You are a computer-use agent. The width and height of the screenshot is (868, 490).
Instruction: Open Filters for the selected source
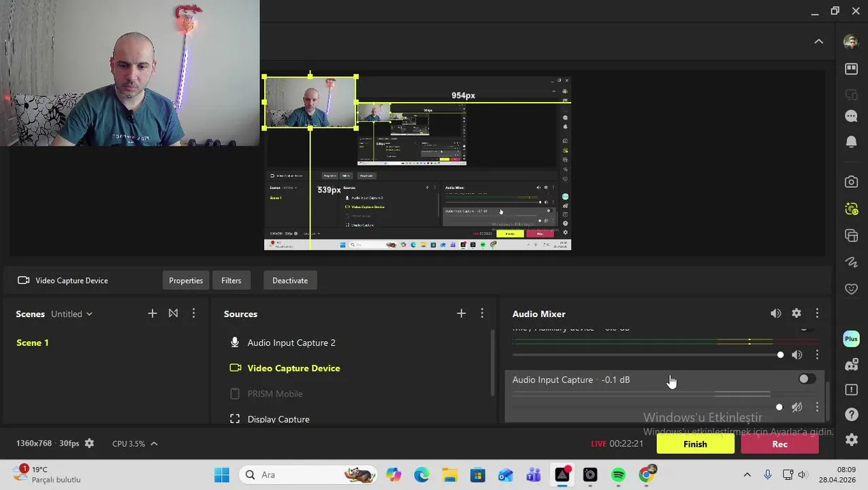click(231, 280)
